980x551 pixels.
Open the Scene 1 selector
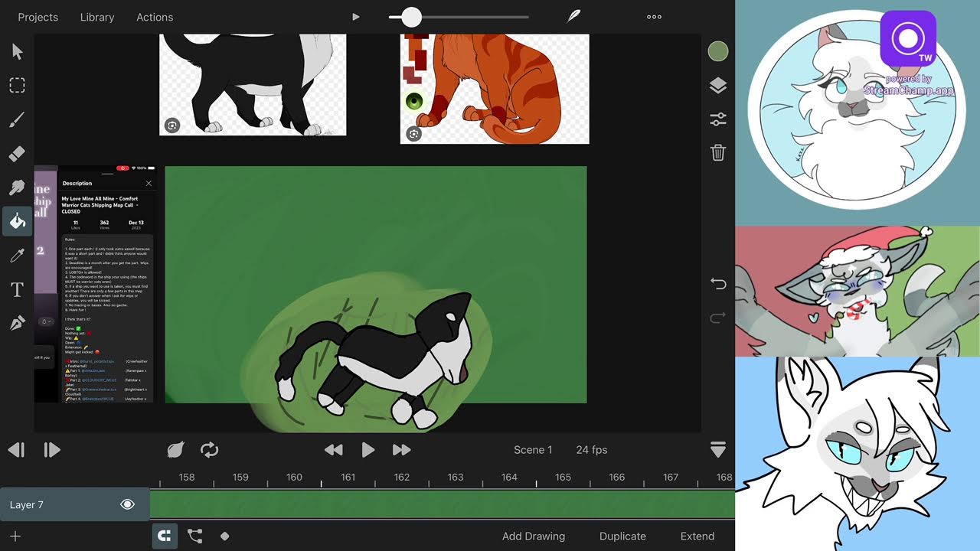point(533,450)
